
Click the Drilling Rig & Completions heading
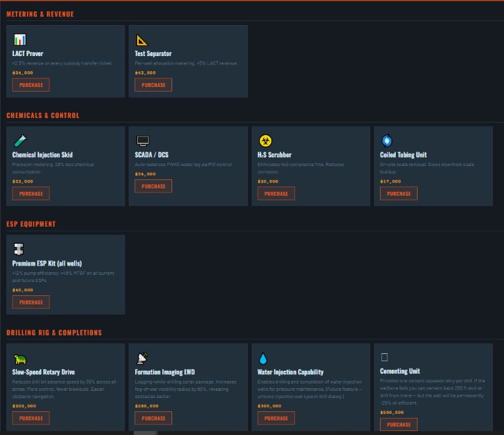tap(54, 333)
